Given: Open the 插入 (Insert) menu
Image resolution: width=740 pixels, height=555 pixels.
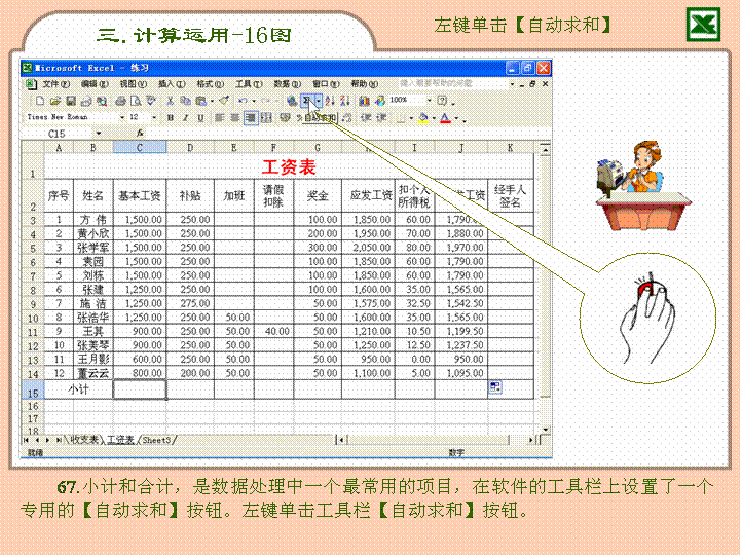Looking at the screenshot, I should click(x=171, y=84).
